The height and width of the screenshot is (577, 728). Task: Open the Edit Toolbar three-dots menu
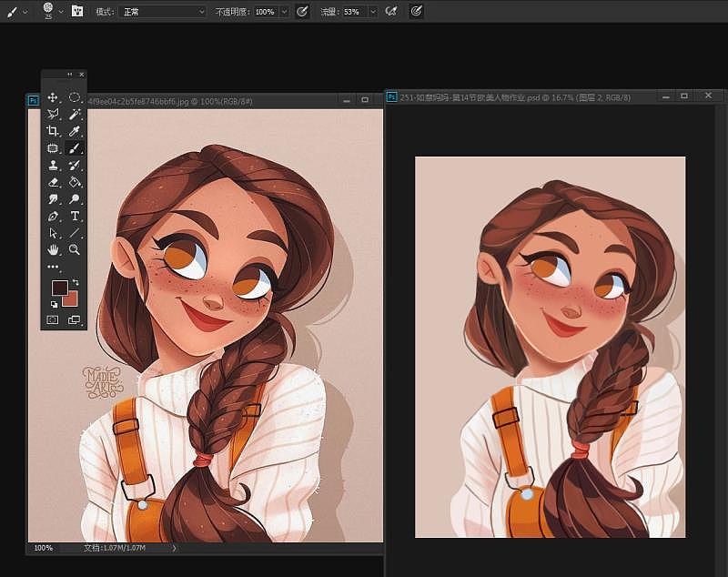coord(53,267)
